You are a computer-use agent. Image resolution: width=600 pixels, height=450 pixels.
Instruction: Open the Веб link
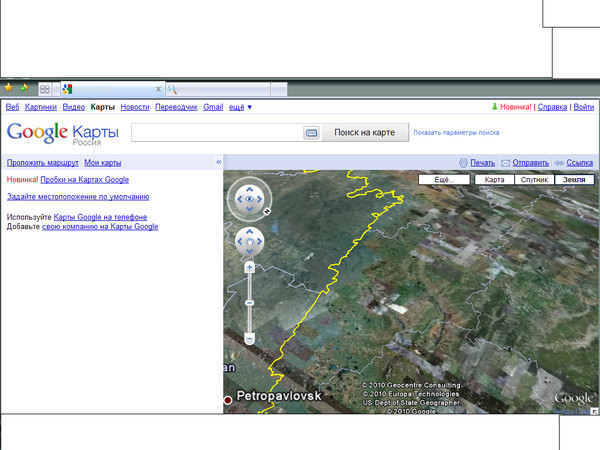(12, 107)
